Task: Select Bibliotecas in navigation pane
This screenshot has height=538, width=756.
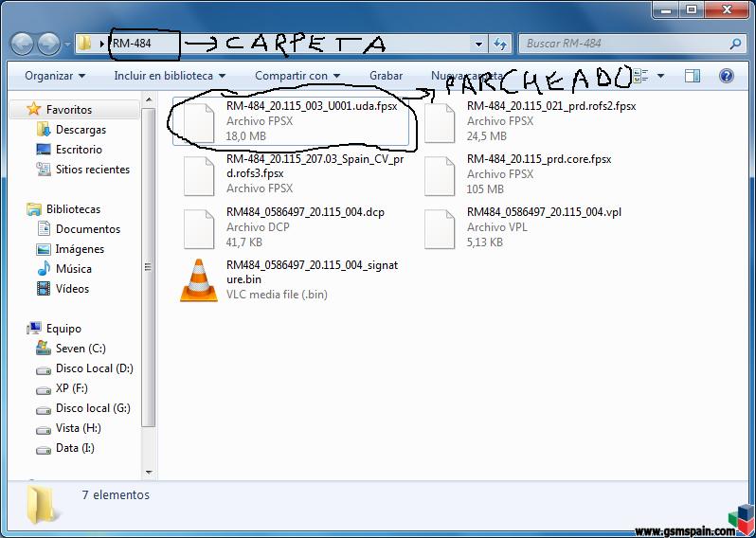Action: pos(73,209)
